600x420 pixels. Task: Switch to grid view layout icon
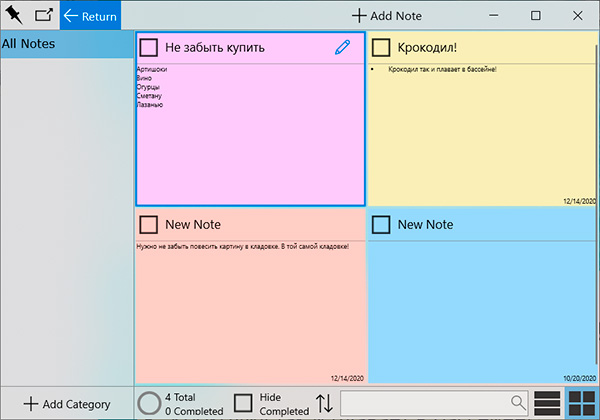580,403
